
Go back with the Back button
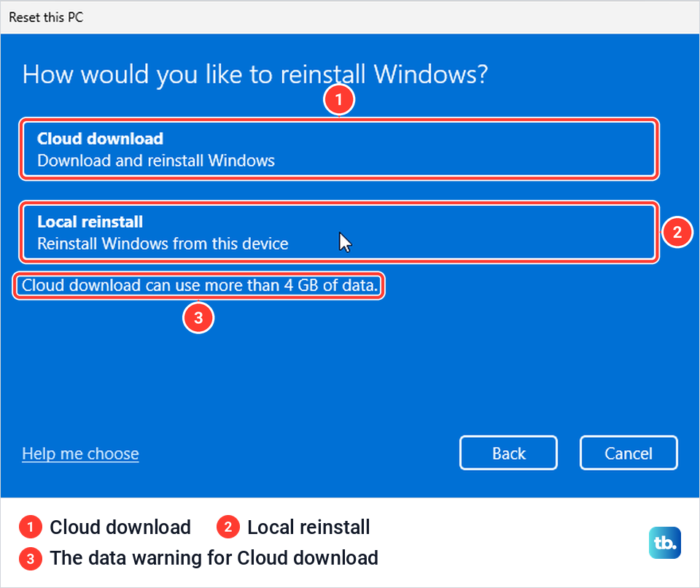point(508,453)
